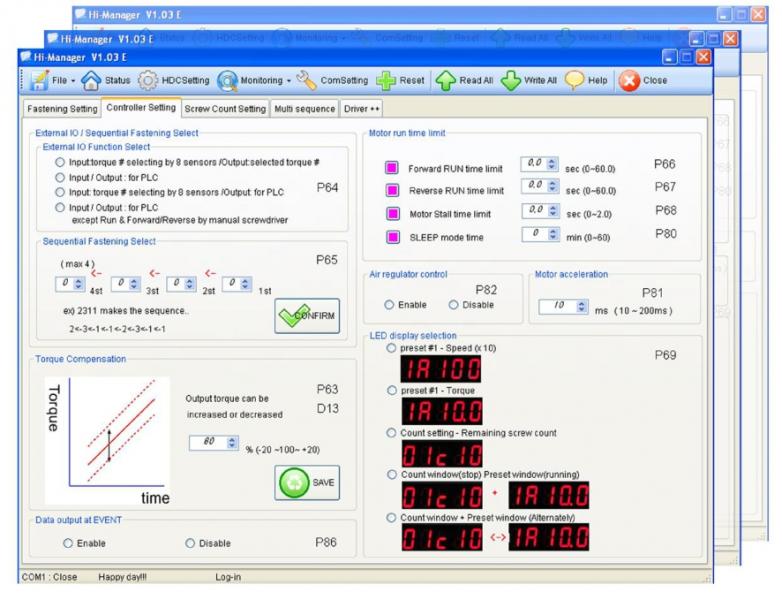The image size is (782, 600).
Task: Switch to the Screw Count Setting tab
Action: pyautogui.click(x=225, y=108)
